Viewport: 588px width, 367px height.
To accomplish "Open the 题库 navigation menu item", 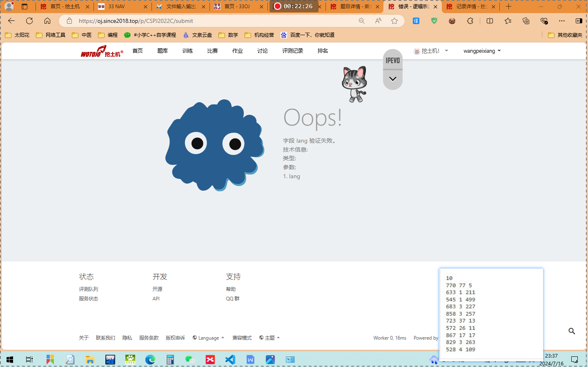I will coord(163,51).
